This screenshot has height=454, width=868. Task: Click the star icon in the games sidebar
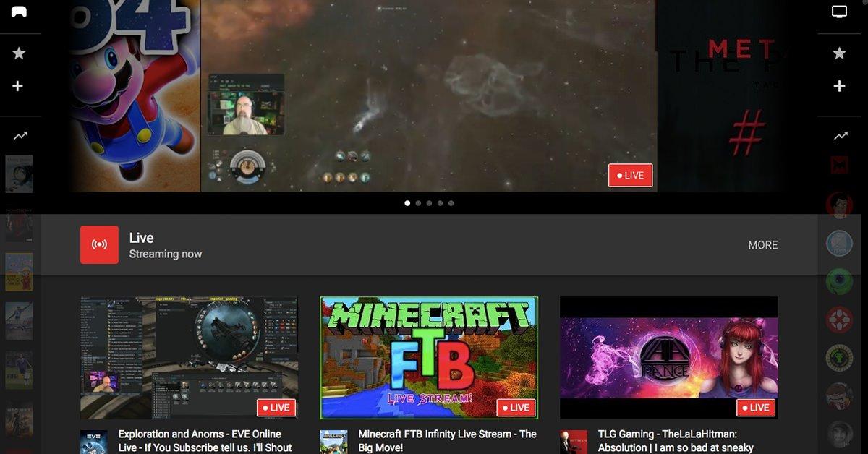(x=19, y=53)
